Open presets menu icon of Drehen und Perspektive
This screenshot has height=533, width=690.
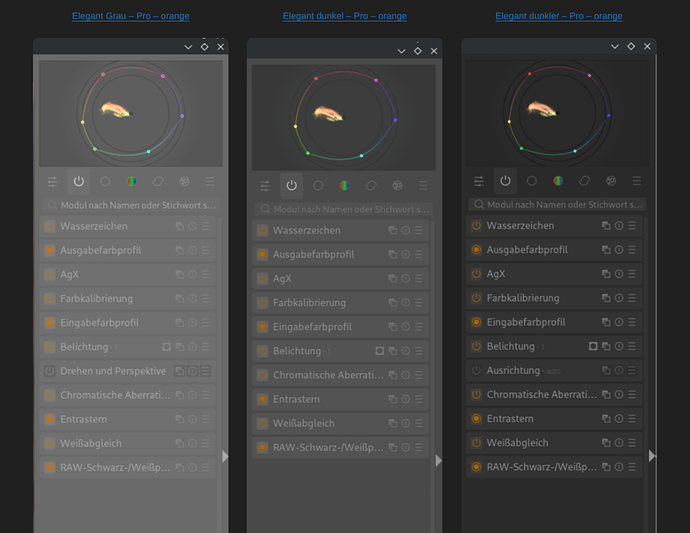point(205,371)
